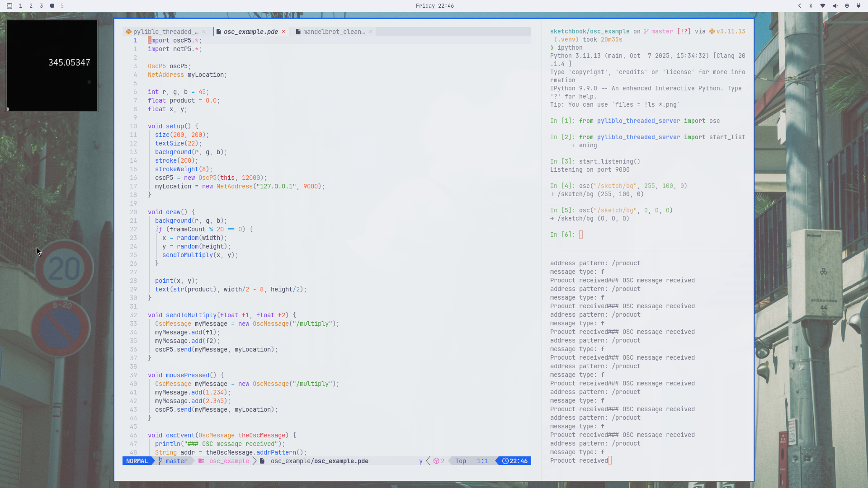Click the Top scroll position indicator
Image resolution: width=868 pixels, height=488 pixels.
(x=460, y=461)
